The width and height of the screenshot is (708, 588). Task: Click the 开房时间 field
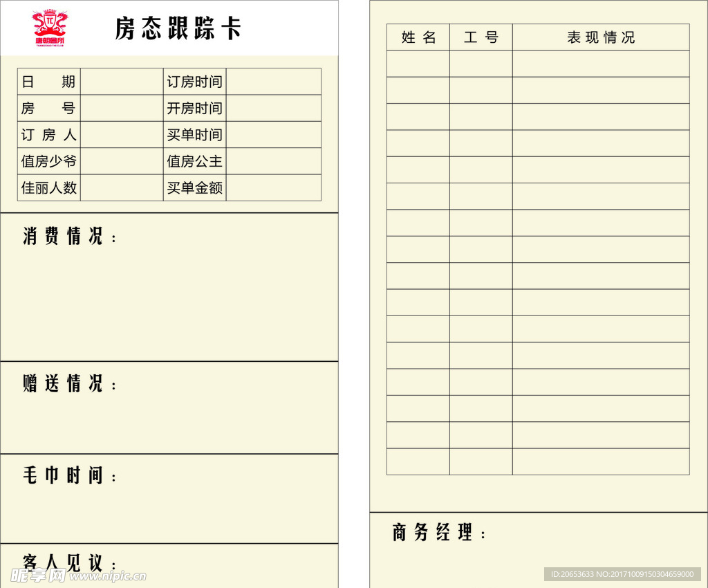click(194, 108)
